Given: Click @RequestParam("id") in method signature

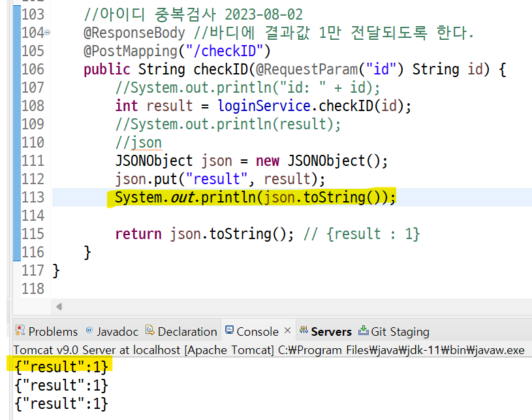Looking at the screenshot, I should [x=330, y=69].
